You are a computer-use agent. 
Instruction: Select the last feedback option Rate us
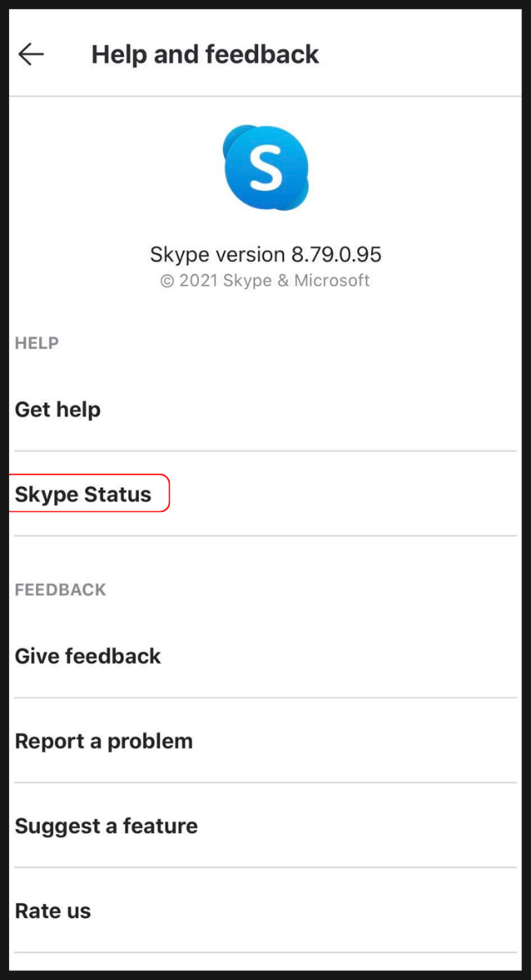52,911
